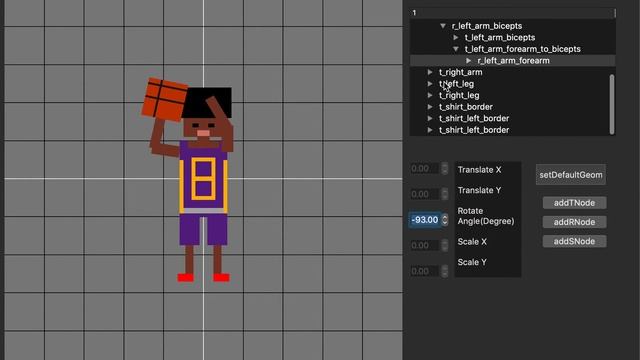Collapse the t_left_arm_forearm_to_bicepts node
Viewport: 640px width, 360px height.
pos(456,49)
